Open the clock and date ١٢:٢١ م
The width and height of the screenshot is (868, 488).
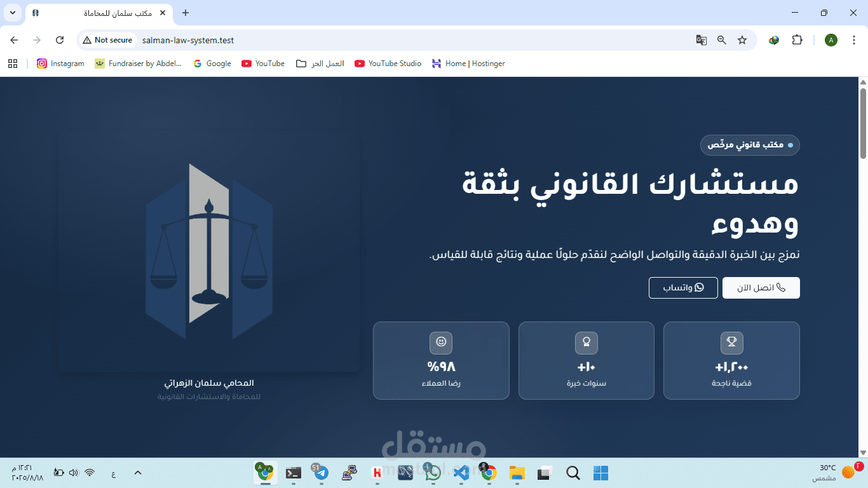pos(27,473)
